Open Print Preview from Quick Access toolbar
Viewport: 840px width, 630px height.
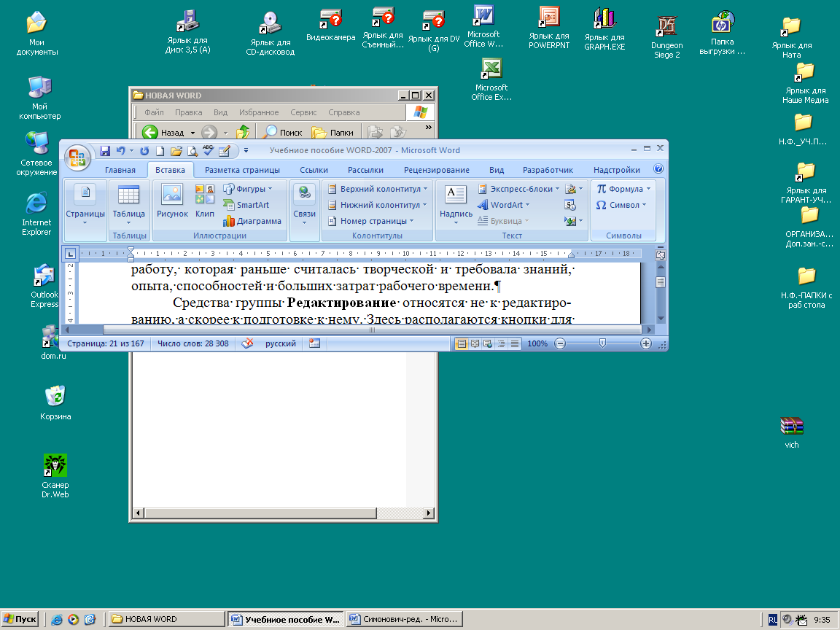click(192, 151)
